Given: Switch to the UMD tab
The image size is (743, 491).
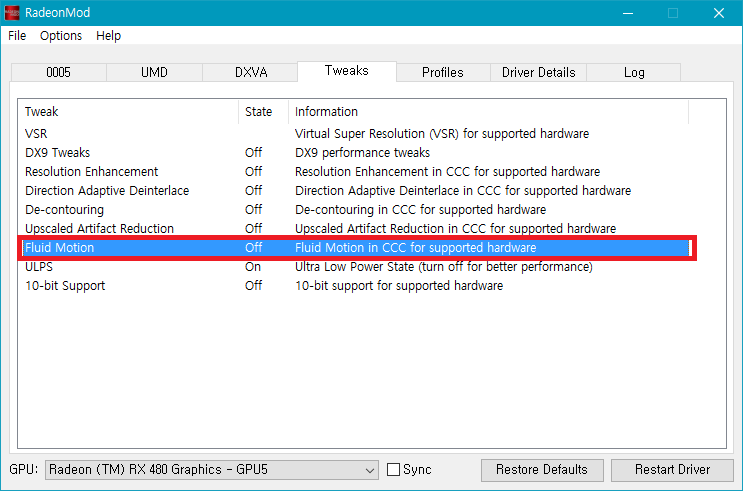Looking at the screenshot, I should point(154,73).
